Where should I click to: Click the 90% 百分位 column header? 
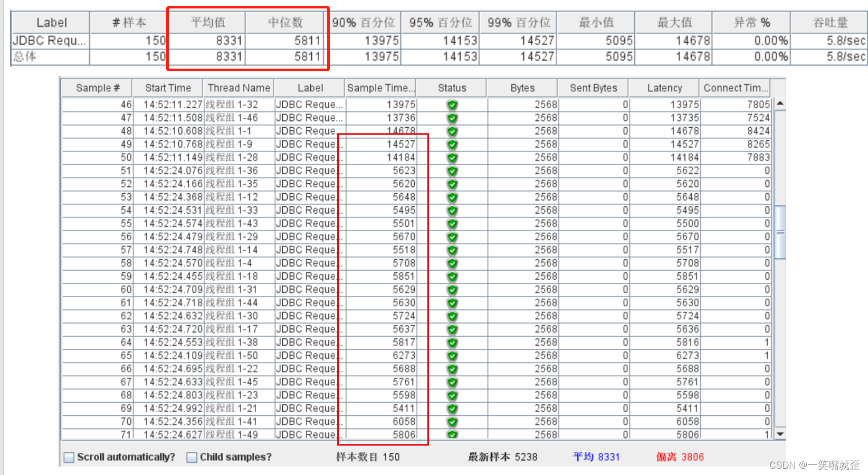coord(363,23)
